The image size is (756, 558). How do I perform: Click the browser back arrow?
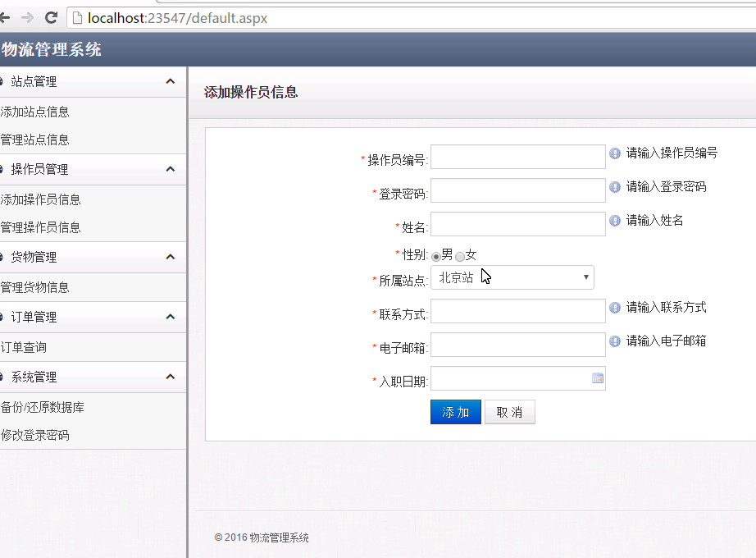click(x=5, y=18)
